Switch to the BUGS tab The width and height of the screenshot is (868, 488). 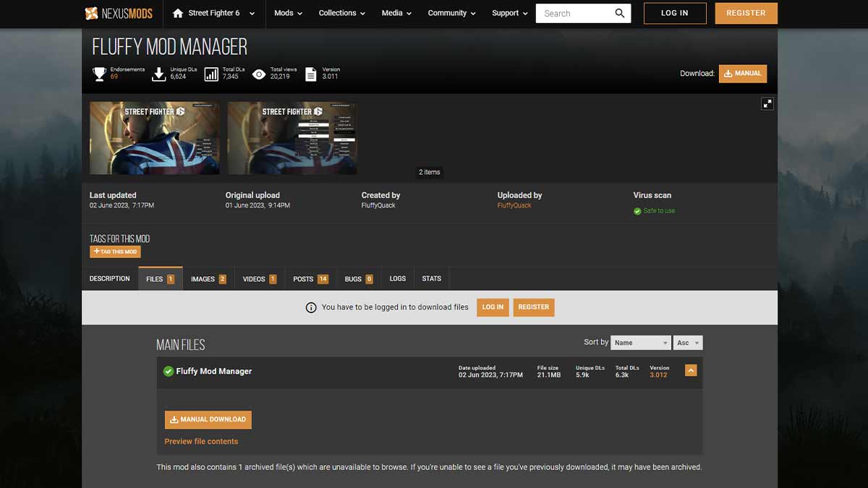pyautogui.click(x=359, y=278)
